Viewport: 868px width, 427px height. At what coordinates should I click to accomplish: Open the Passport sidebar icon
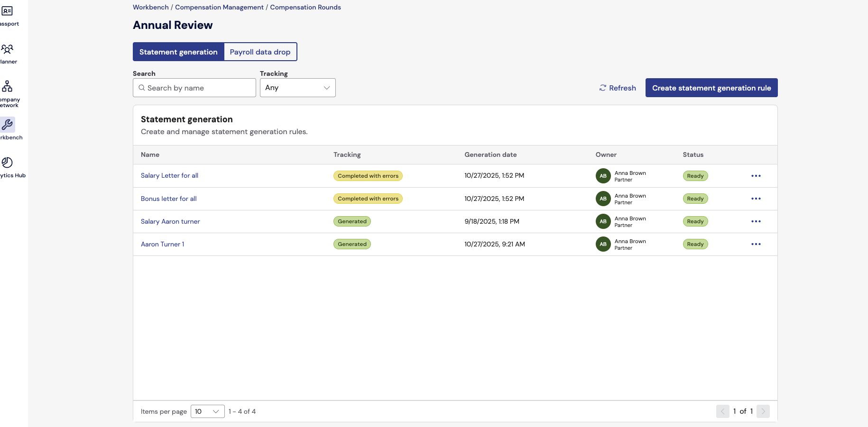point(7,11)
